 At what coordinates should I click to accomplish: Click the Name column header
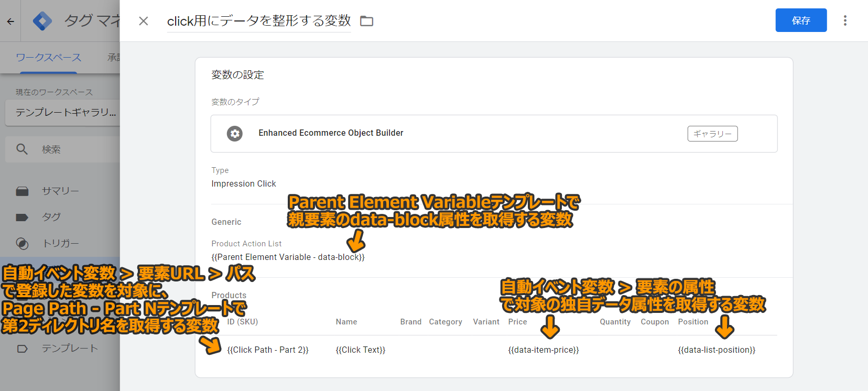pos(346,322)
